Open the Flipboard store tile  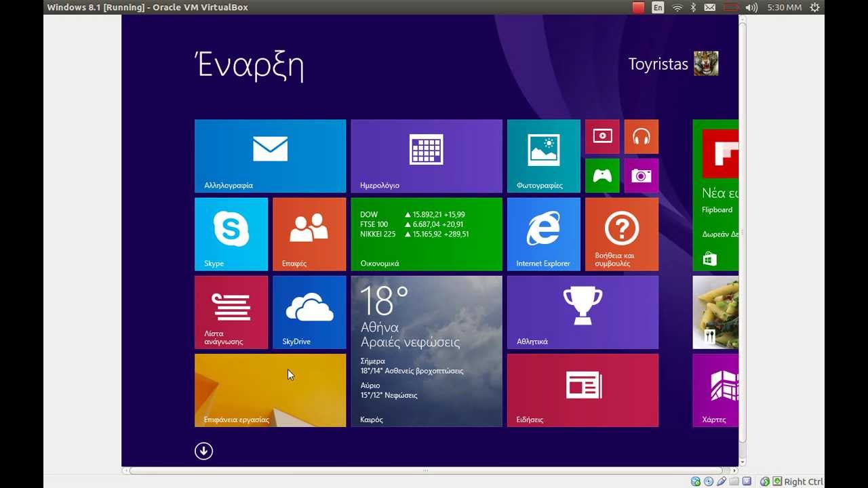(715, 195)
